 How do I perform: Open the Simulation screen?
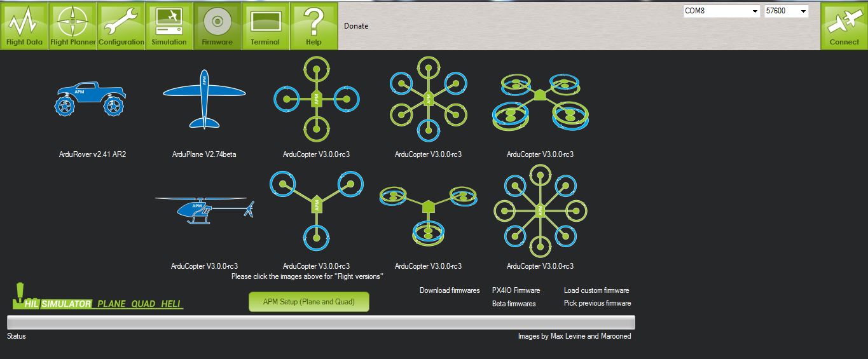click(169, 25)
